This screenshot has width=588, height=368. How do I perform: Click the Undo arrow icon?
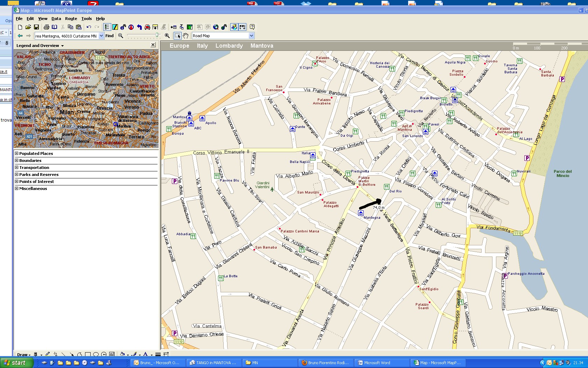[89, 27]
